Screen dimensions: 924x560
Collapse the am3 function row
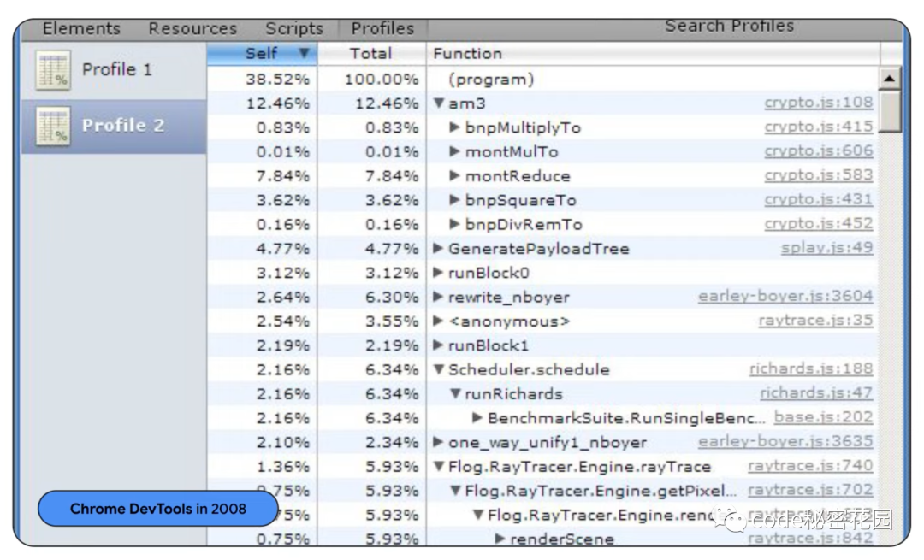tap(438, 103)
